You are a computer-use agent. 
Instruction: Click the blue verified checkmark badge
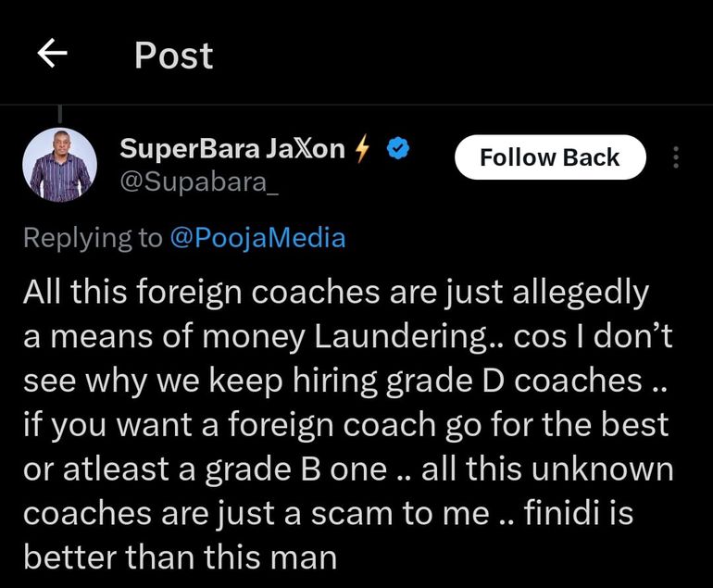pos(398,149)
